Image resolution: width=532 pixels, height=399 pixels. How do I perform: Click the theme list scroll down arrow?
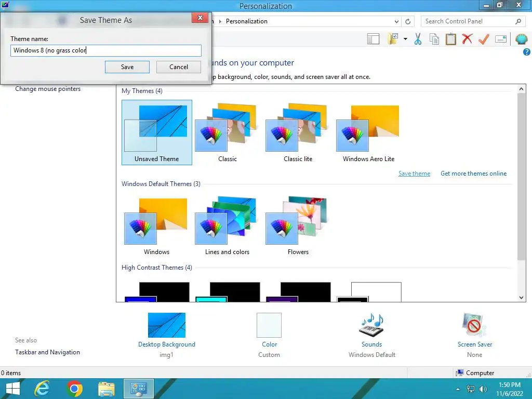tap(521, 298)
